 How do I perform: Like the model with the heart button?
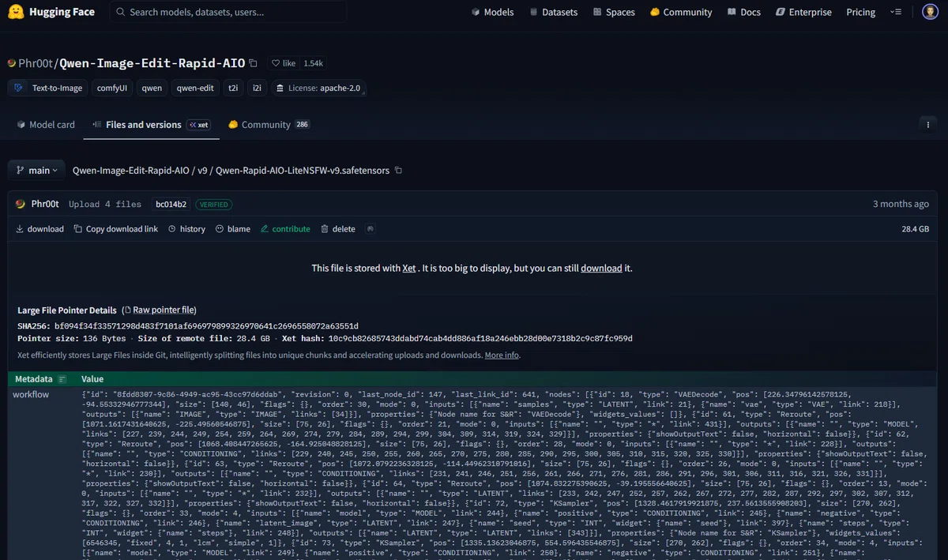(x=284, y=63)
